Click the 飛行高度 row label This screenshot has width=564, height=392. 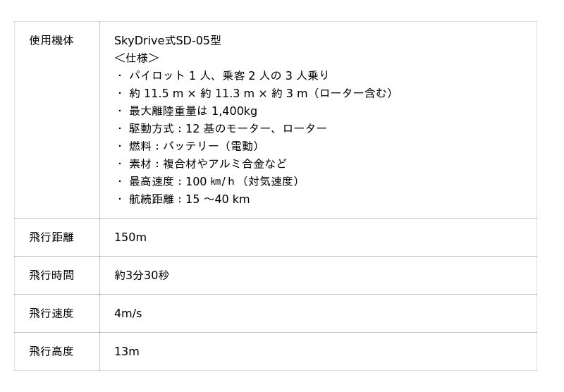click(x=51, y=352)
